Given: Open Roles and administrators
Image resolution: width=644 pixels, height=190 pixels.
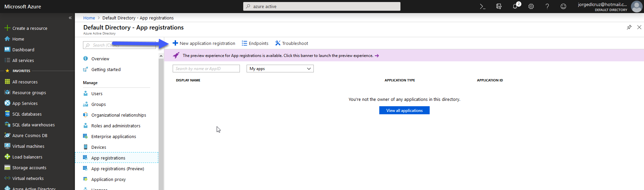Looking at the screenshot, I should (117, 126).
